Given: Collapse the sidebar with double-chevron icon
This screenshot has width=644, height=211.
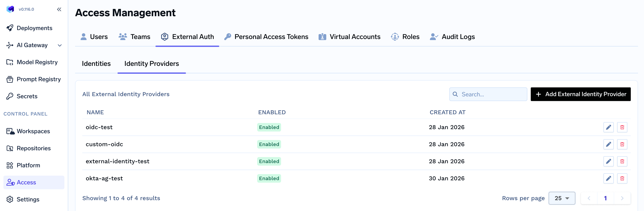Looking at the screenshot, I should pyautogui.click(x=59, y=10).
